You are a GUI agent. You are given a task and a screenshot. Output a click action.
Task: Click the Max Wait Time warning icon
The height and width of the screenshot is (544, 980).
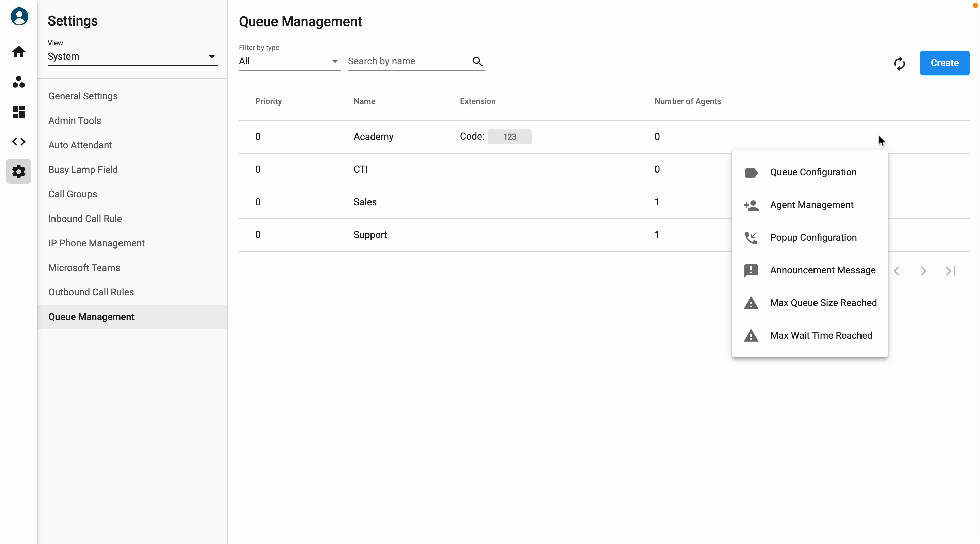pos(751,336)
